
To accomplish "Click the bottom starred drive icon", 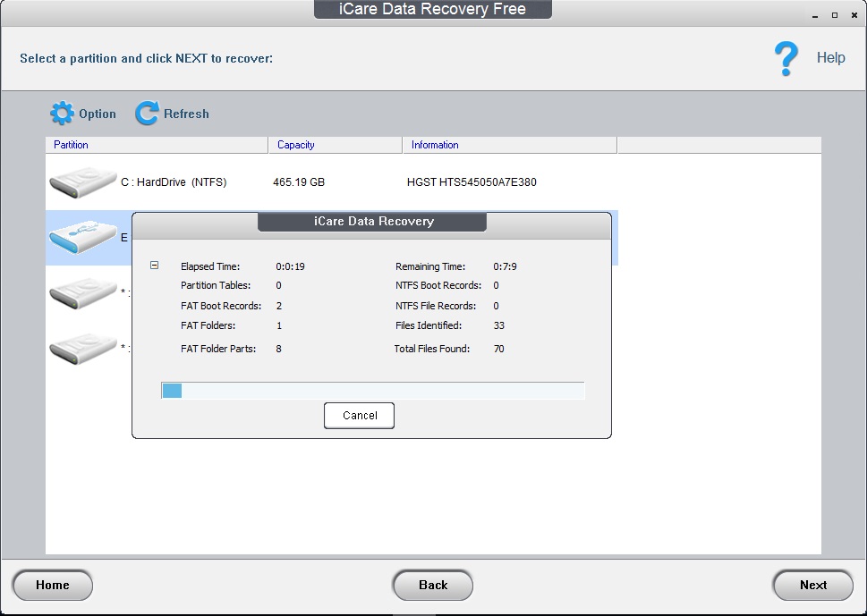I will coord(82,347).
